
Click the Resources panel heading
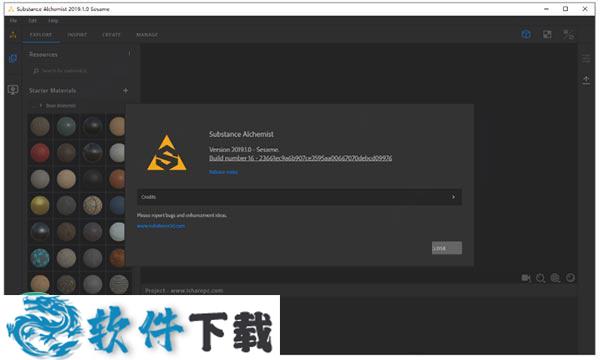pos(43,54)
